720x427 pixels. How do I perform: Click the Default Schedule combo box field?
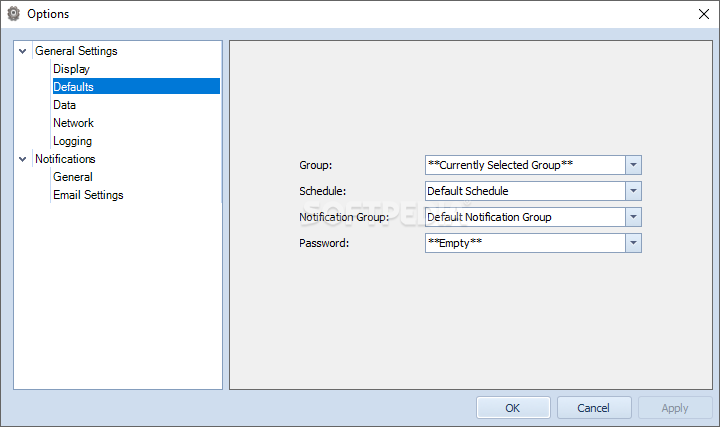point(525,191)
